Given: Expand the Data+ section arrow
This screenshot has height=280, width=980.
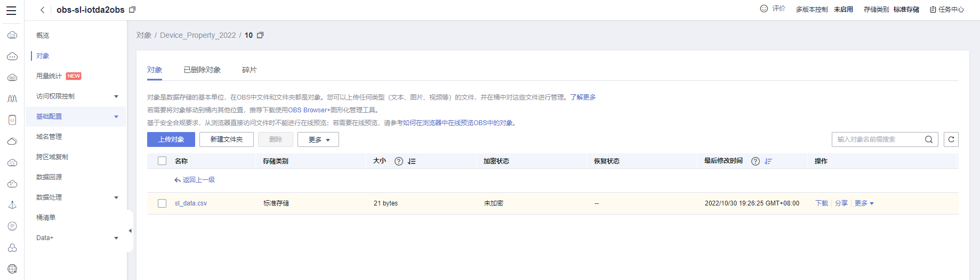Looking at the screenshot, I should point(116,238).
